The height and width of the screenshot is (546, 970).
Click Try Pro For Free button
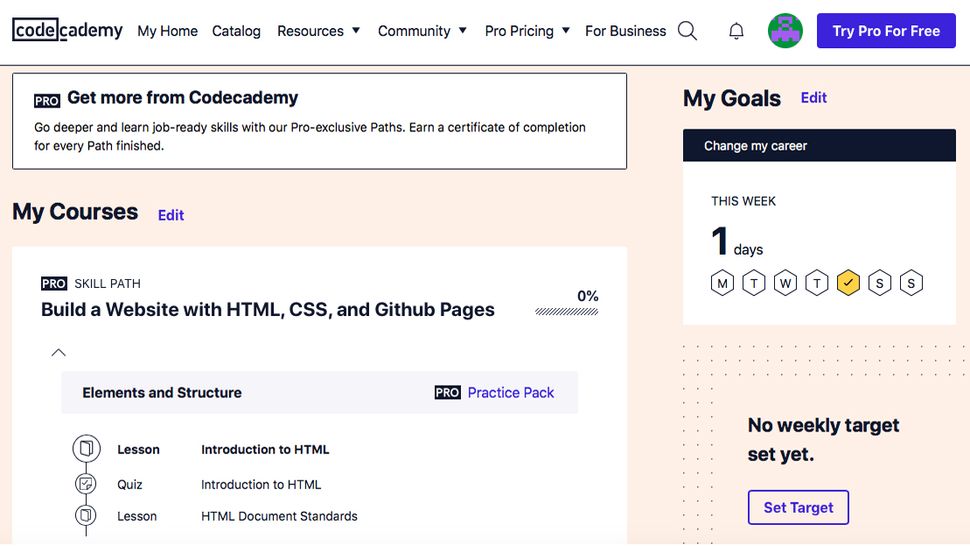tap(886, 30)
